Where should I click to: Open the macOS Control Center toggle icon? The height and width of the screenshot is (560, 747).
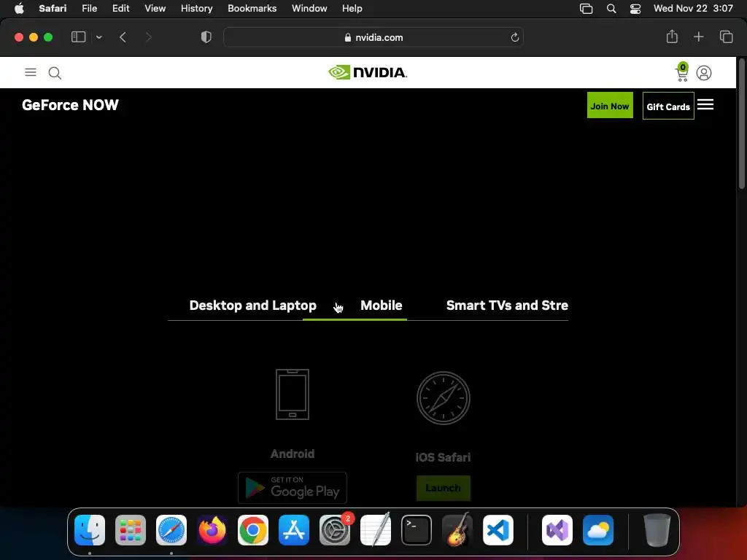click(635, 9)
